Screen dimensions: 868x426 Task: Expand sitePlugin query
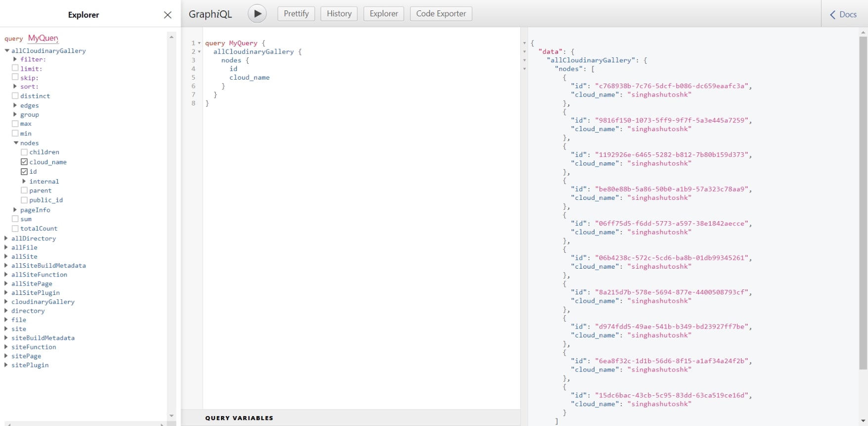click(6, 365)
